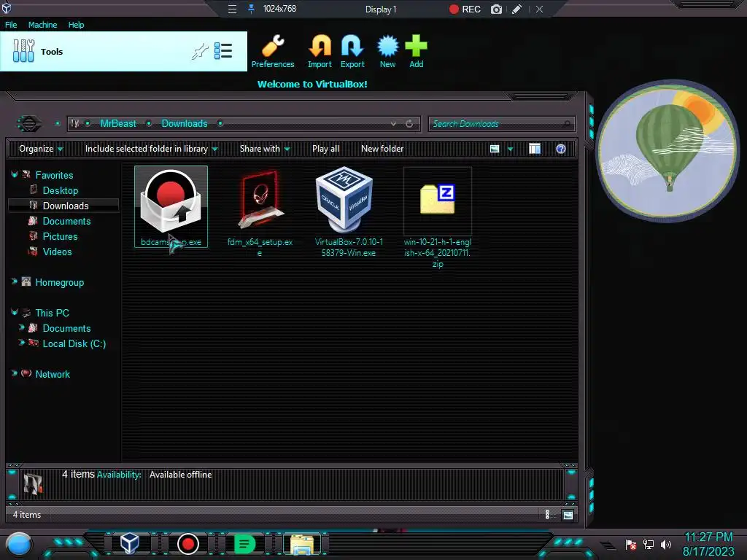Refresh the Downloads folder view

[409, 124]
